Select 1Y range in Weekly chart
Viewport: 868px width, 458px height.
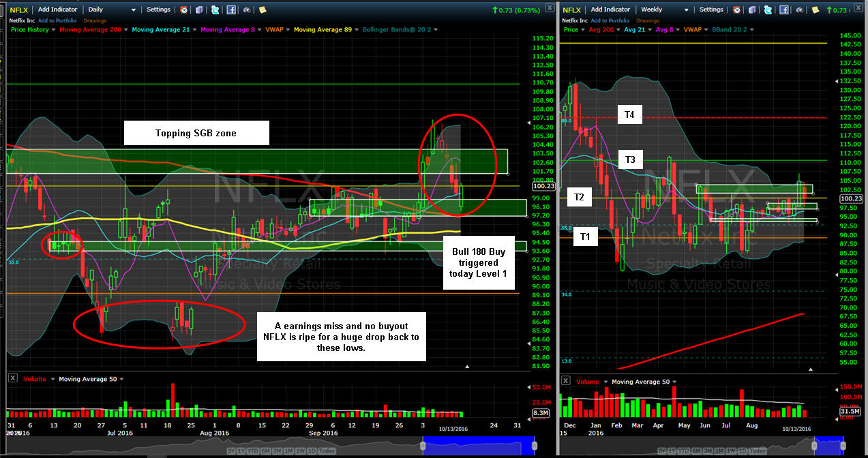coord(672,451)
